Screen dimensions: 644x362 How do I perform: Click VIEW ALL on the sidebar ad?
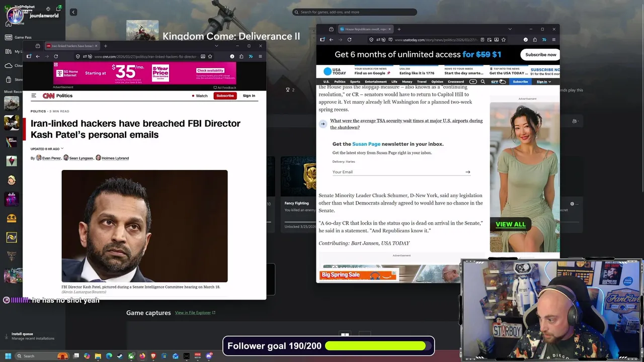[x=510, y=224]
